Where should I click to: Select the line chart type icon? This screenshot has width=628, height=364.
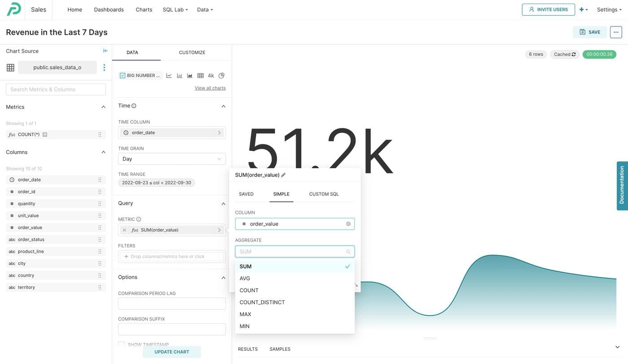click(169, 76)
